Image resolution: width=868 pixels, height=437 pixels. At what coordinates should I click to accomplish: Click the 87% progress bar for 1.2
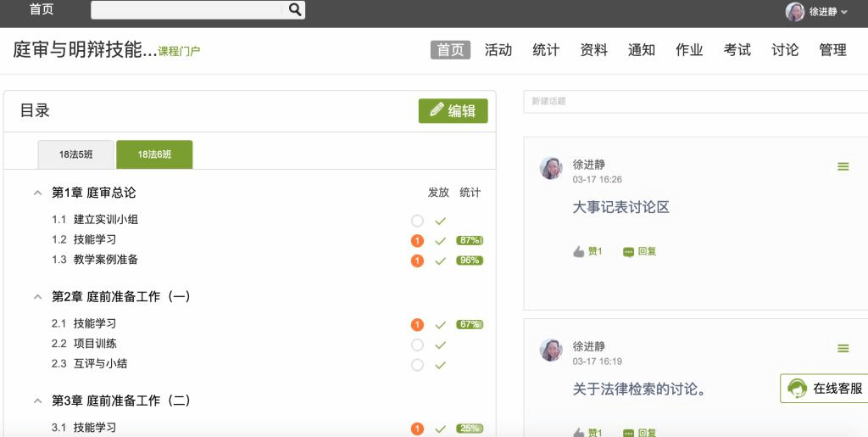click(470, 240)
